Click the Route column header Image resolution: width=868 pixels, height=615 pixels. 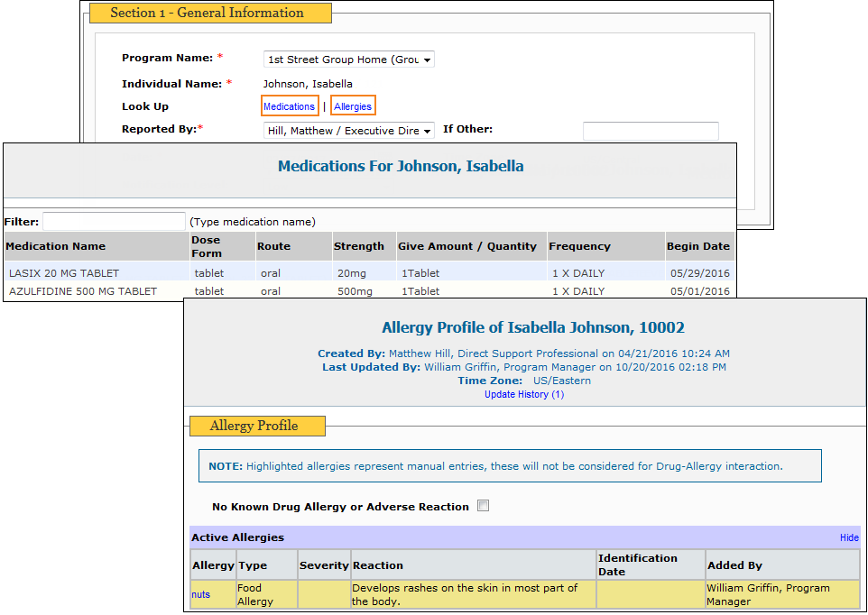[x=293, y=246]
